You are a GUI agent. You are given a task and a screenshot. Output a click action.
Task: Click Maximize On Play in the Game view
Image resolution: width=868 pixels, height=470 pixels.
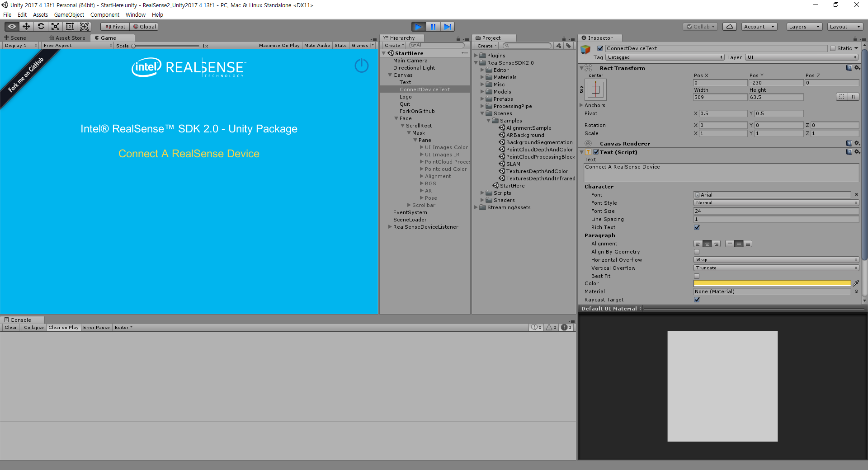pyautogui.click(x=279, y=45)
